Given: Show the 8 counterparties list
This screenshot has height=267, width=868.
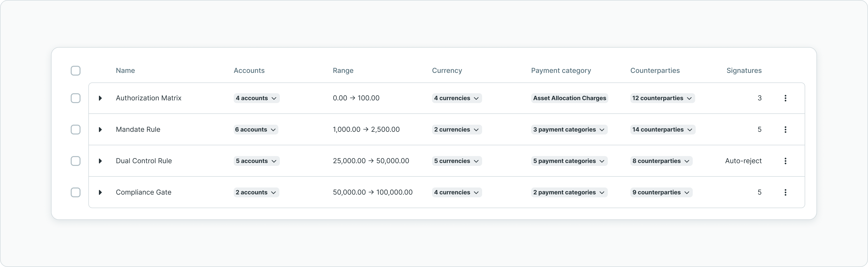Looking at the screenshot, I should coord(661,161).
